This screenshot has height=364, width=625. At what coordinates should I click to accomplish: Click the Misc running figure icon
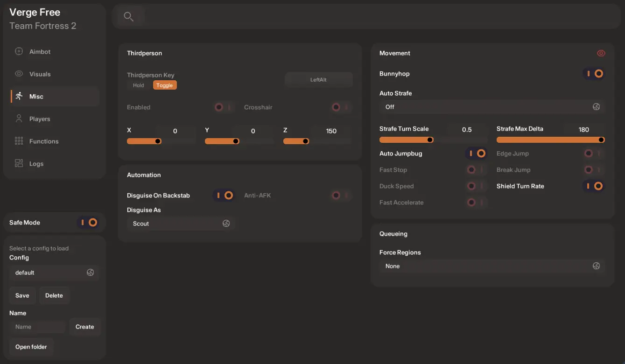tap(19, 96)
